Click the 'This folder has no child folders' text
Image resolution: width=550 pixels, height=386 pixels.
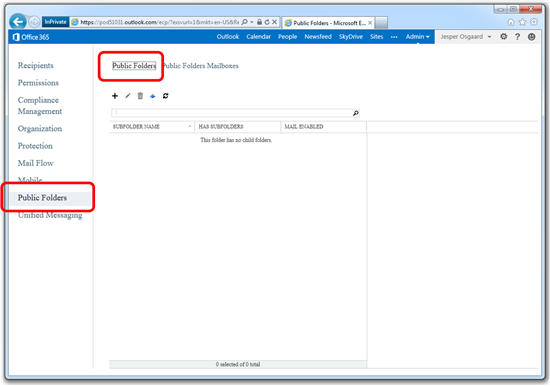tap(236, 140)
